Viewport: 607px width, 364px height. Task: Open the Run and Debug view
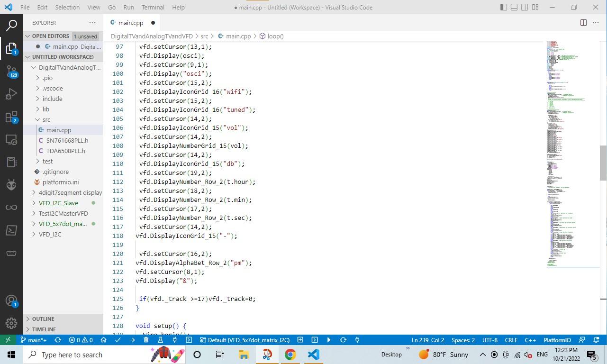(x=11, y=94)
